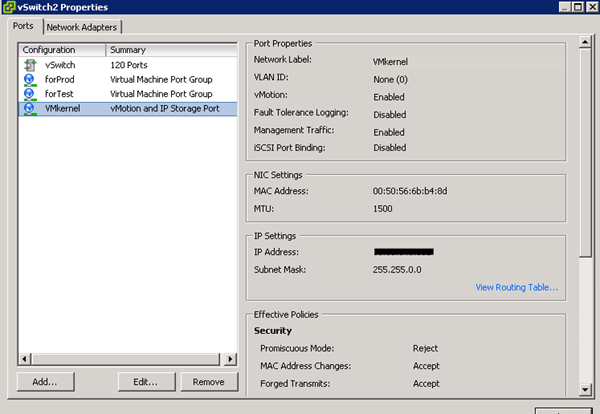
Task: Click the VMkernel port icon
Action: click(x=28, y=108)
